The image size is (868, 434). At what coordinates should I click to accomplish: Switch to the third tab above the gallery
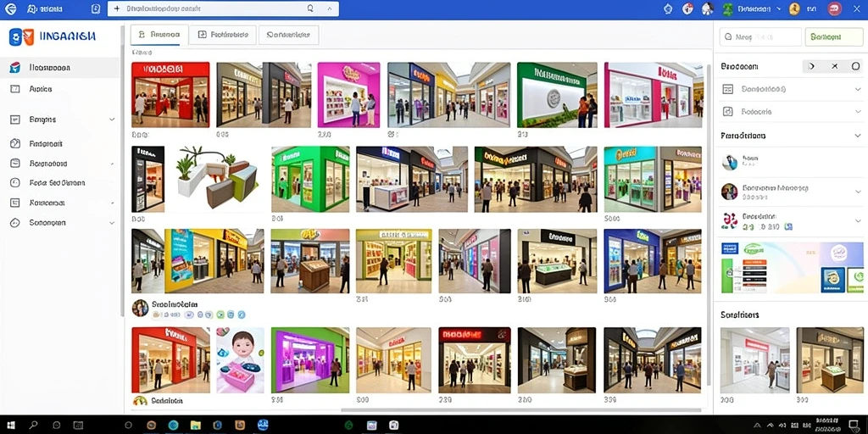click(x=288, y=34)
